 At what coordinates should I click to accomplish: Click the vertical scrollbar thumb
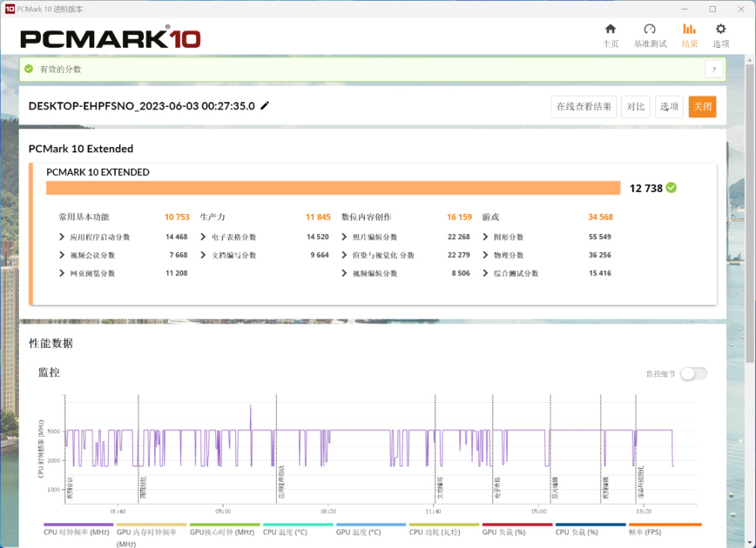(750, 212)
